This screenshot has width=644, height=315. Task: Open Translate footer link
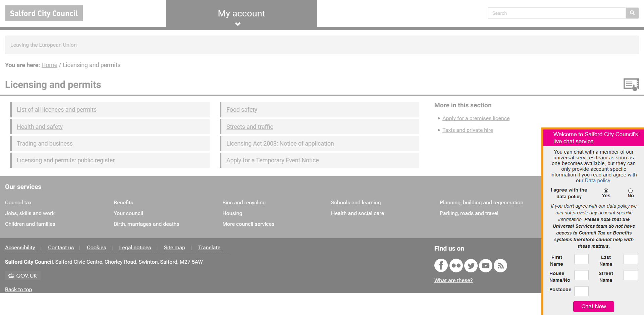click(209, 248)
